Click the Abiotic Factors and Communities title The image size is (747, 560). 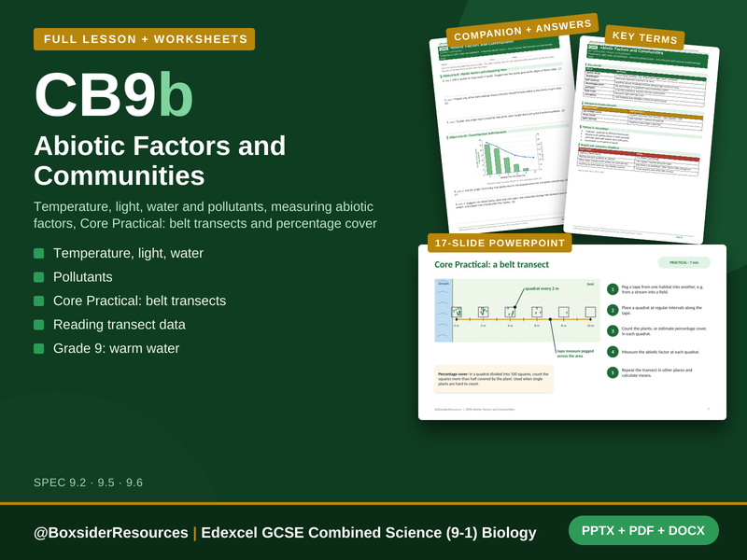tap(160, 161)
